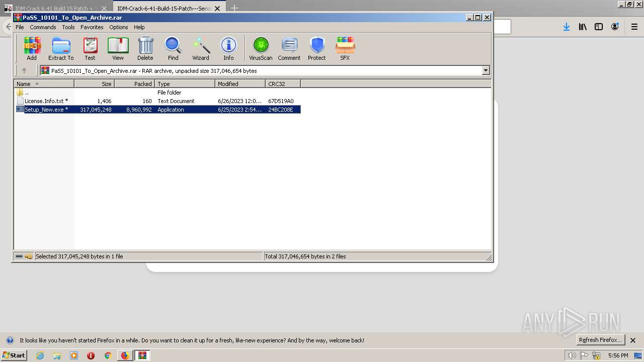
Task: Open a new Firefox tab with plus button
Action: pyautogui.click(x=234, y=8)
